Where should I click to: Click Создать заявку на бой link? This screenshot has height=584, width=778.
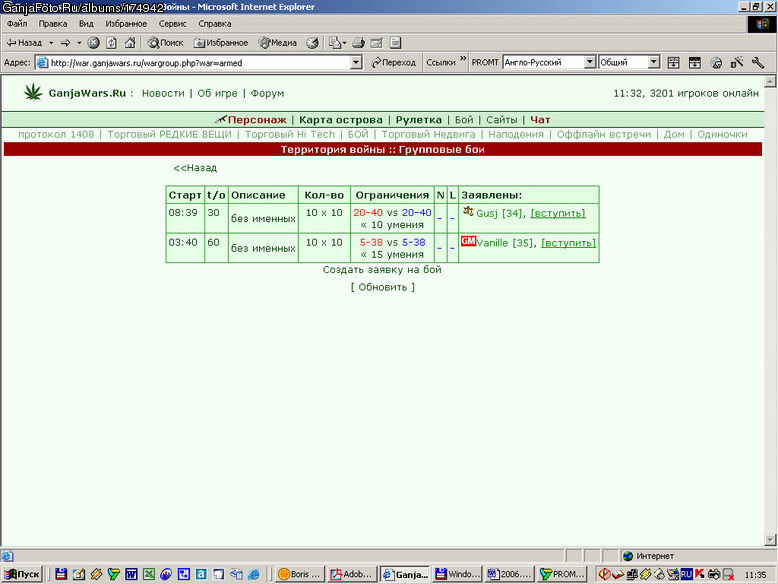(x=382, y=269)
